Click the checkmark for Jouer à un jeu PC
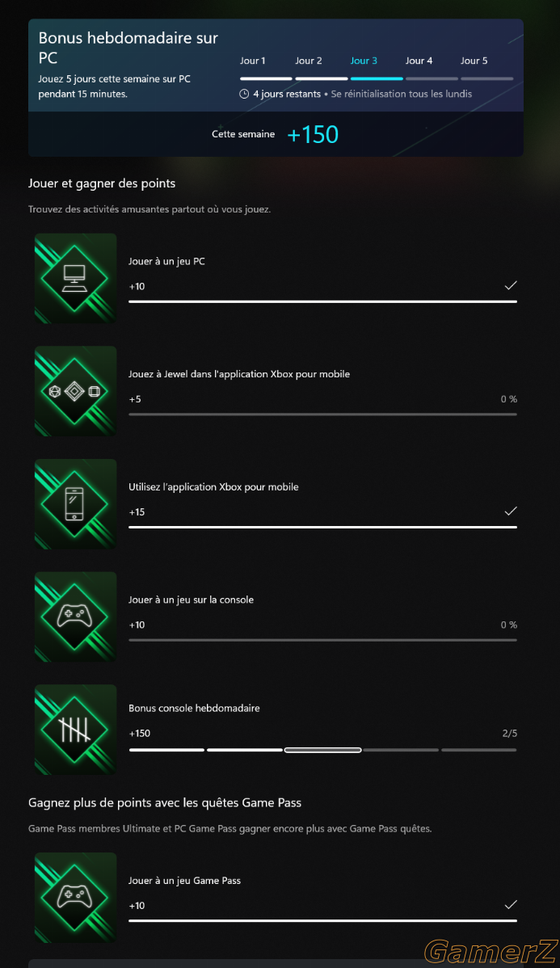560x968 pixels. [511, 285]
